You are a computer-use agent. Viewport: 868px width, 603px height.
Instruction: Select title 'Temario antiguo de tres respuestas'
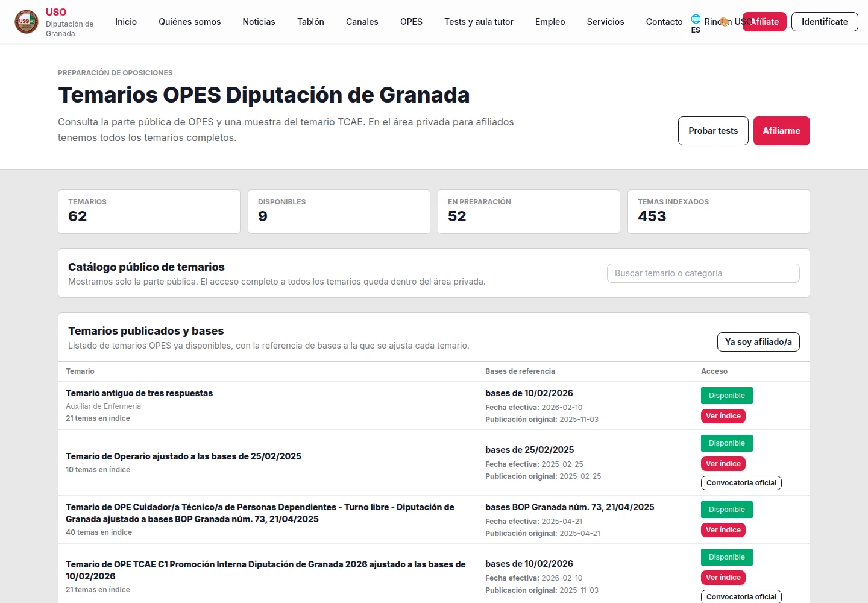point(139,393)
